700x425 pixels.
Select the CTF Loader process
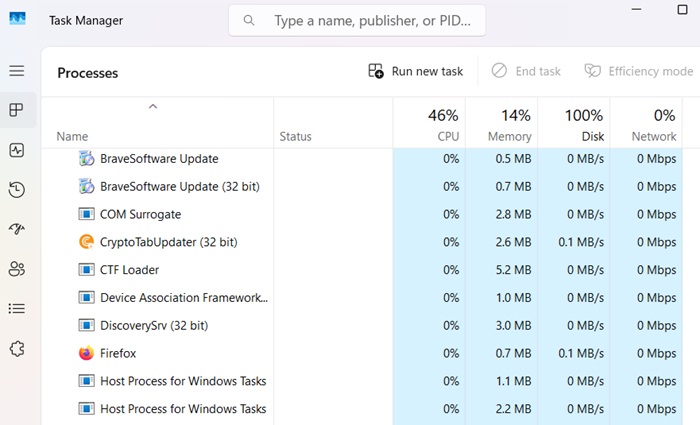(362, 270)
